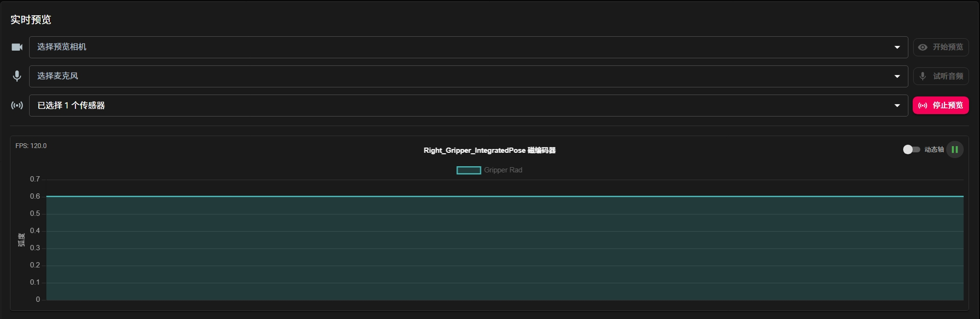Click the Gripper Rad legend label
This screenshot has width=980, height=319.
(x=503, y=170)
